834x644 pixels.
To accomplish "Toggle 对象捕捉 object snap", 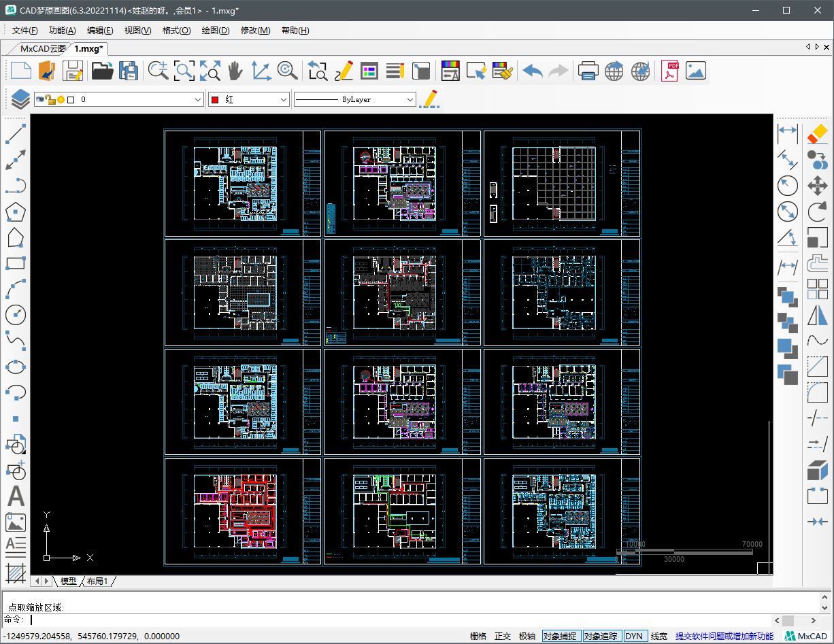I will (561, 636).
